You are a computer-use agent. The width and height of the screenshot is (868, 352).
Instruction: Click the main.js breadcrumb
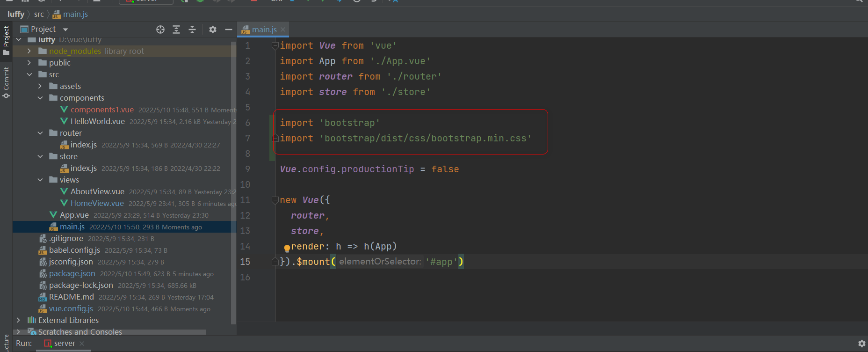click(x=70, y=14)
